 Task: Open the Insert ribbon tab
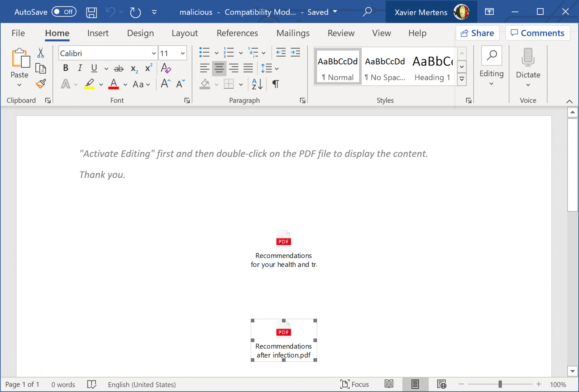[x=98, y=33]
